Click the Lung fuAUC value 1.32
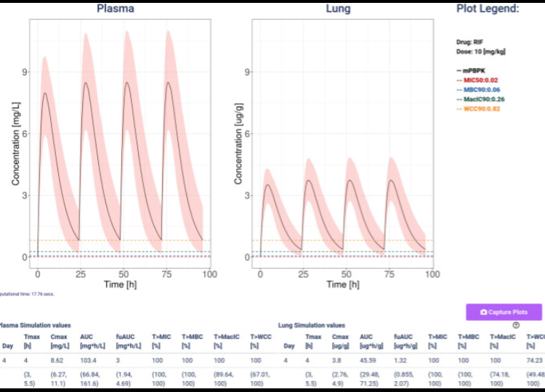The image size is (545, 392). pos(400,360)
